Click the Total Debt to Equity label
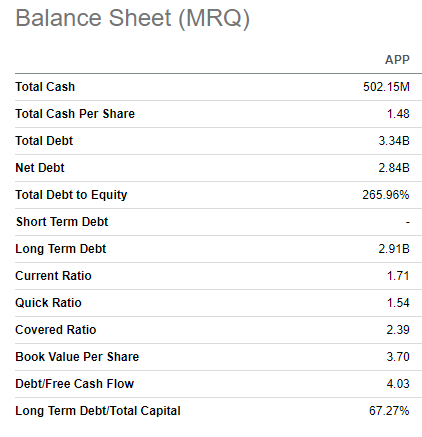 pos(71,195)
